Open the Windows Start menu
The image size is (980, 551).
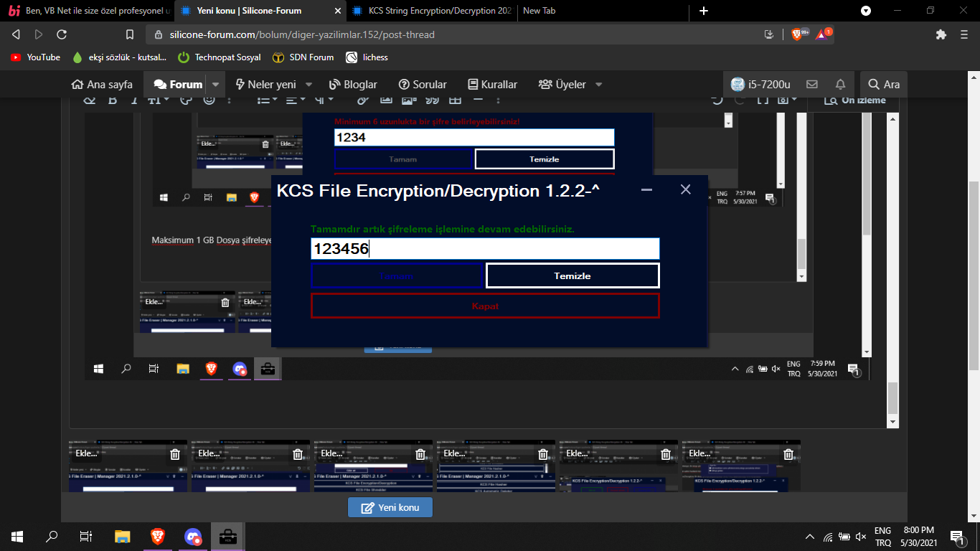[17, 536]
